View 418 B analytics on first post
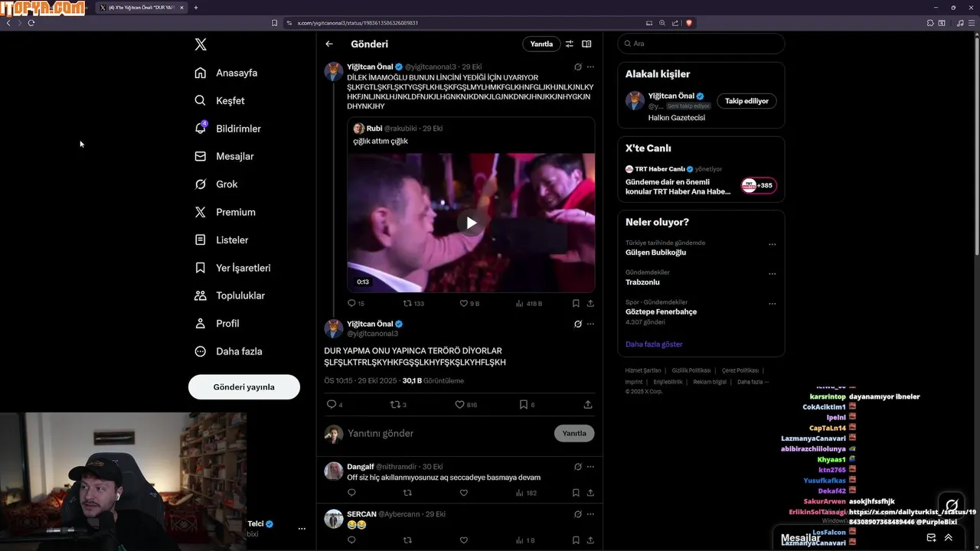 [x=529, y=303]
